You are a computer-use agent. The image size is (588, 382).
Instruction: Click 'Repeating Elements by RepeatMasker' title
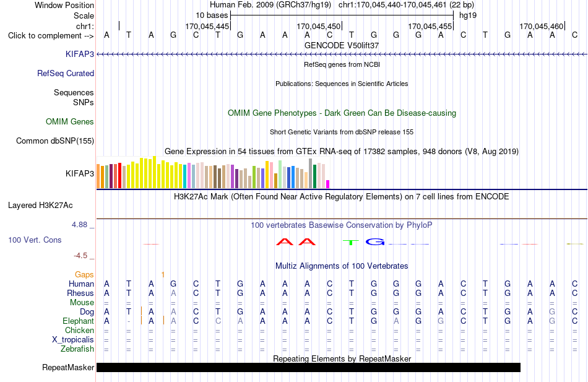pyautogui.click(x=342, y=358)
